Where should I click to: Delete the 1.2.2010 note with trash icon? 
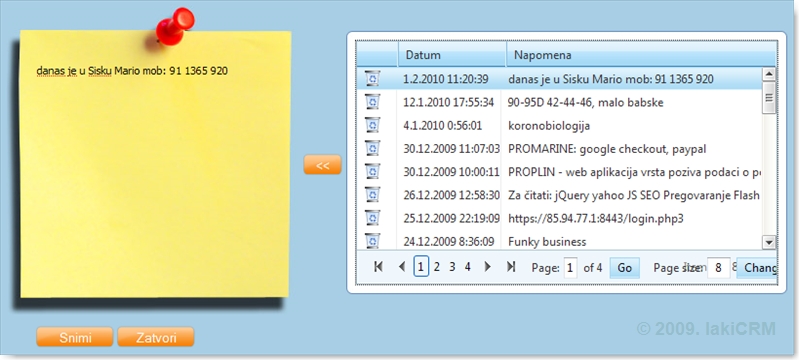pyautogui.click(x=372, y=79)
